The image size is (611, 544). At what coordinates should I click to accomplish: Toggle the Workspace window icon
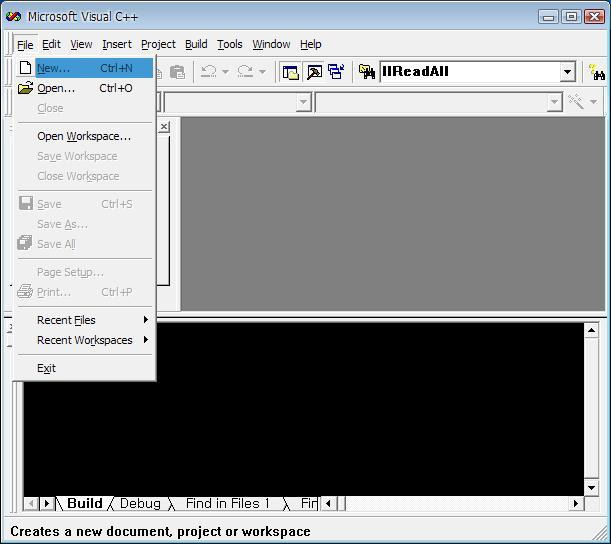click(290, 72)
